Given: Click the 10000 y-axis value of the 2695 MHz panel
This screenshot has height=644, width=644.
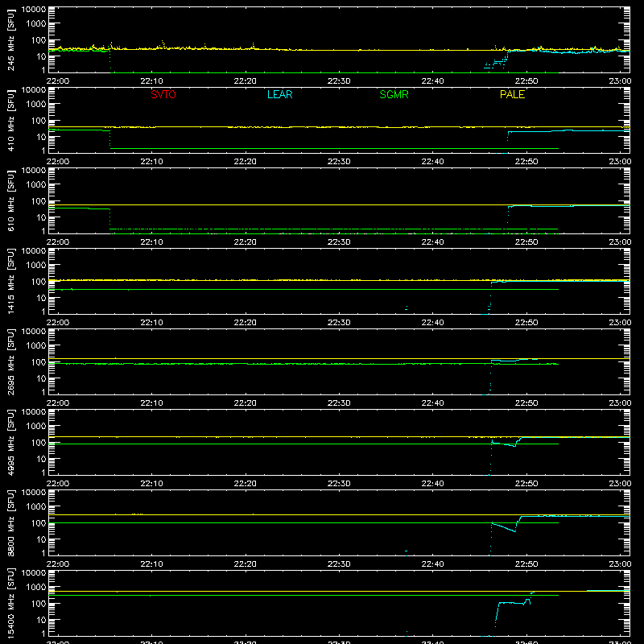Looking at the screenshot, I should [x=34, y=332].
